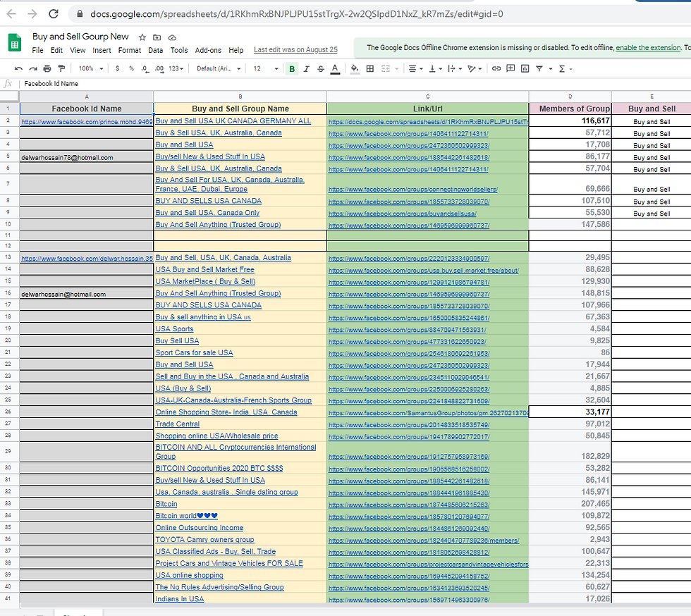Click the browser forward arrow
The width and height of the screenshot is (691, 616).
click(32, 13)
